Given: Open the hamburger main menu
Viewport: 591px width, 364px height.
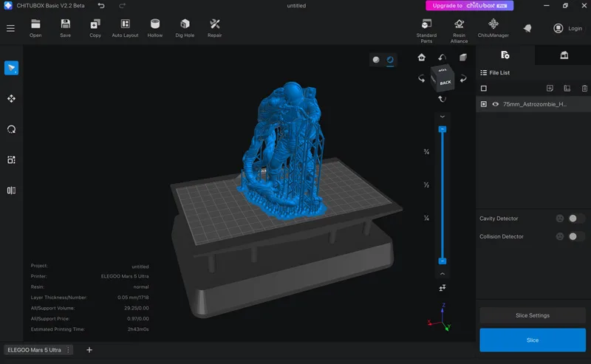Looking at the screenshot, I should pos(10,28).
